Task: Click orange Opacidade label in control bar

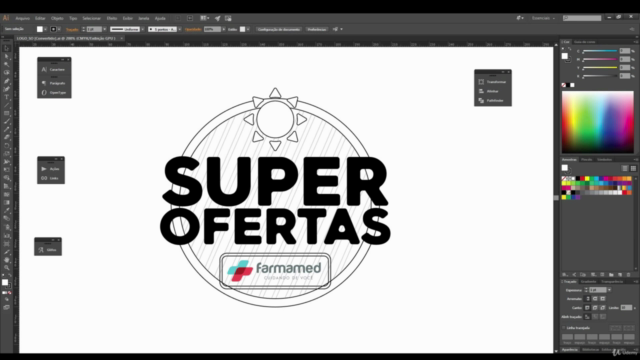Action: click(x=193, y=29)
